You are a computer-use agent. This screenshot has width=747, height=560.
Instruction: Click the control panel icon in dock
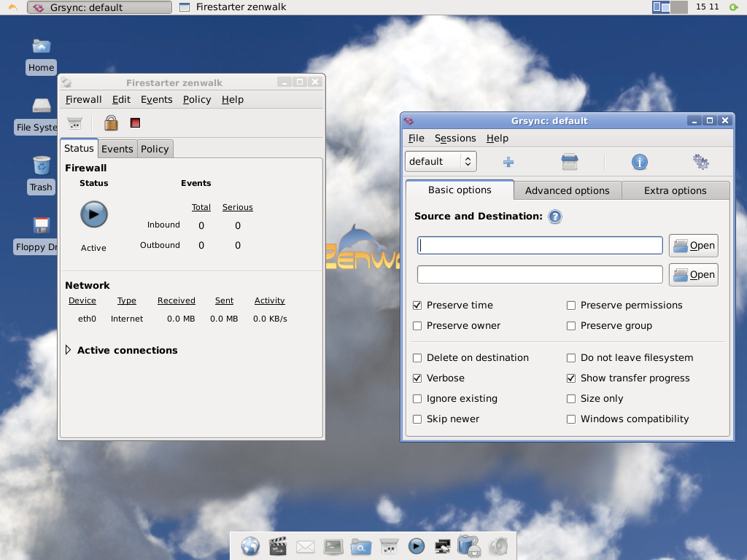coord(389,546)
